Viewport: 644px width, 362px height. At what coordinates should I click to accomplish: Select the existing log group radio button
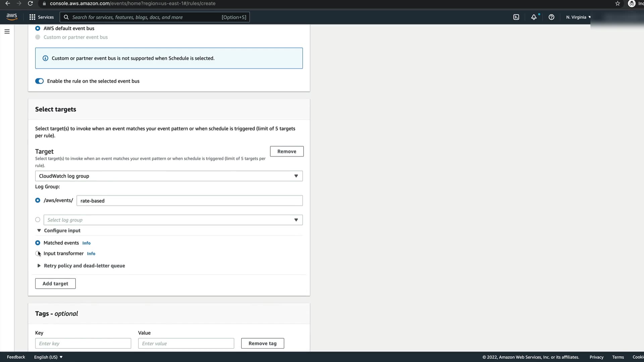[38, 220]
